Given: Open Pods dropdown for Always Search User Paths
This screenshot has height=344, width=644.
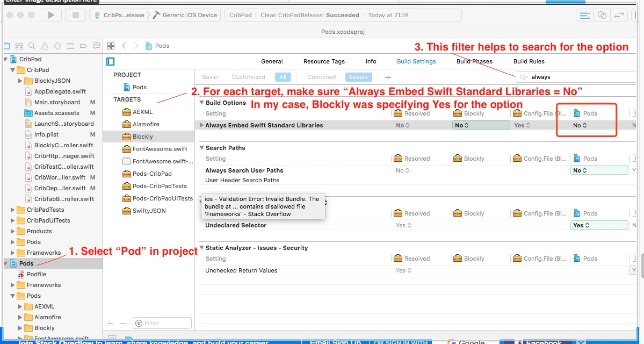Looking at the screenshot, I should point(599,170).
